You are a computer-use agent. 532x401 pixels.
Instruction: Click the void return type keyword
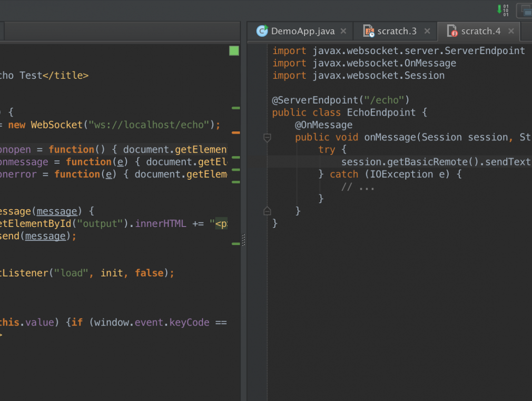point(347,137)
